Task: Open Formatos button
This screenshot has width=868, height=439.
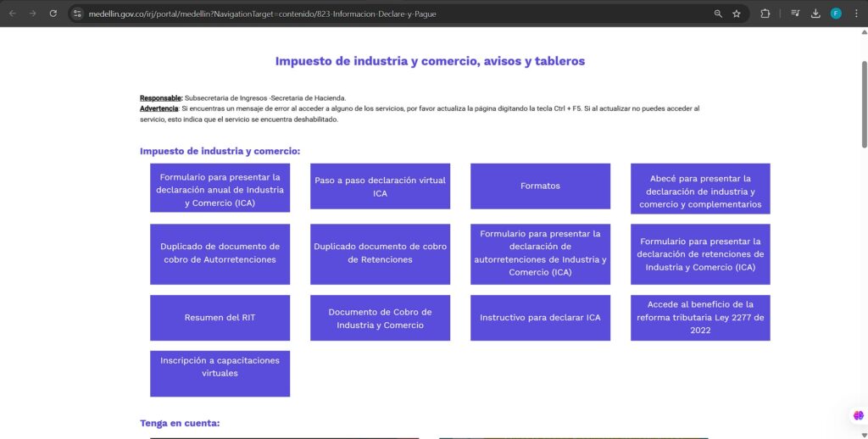Action: (540, 186)
